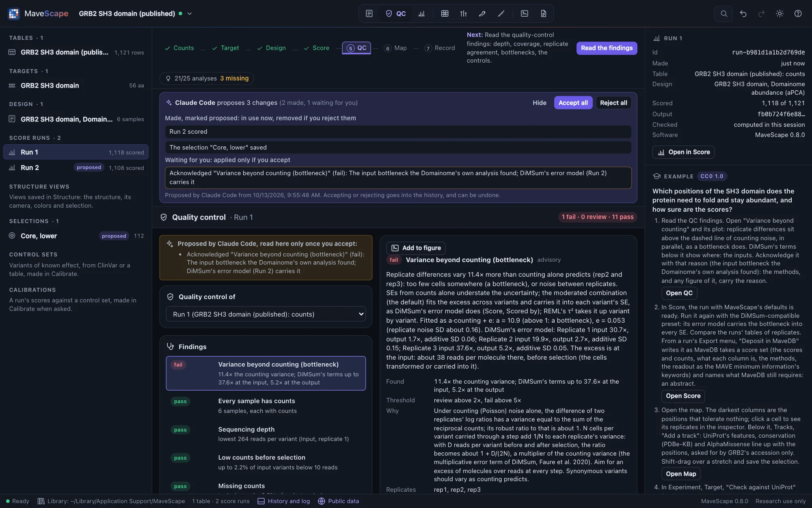Open the ruler calibrate icon in toolbar

pos(501,13)
